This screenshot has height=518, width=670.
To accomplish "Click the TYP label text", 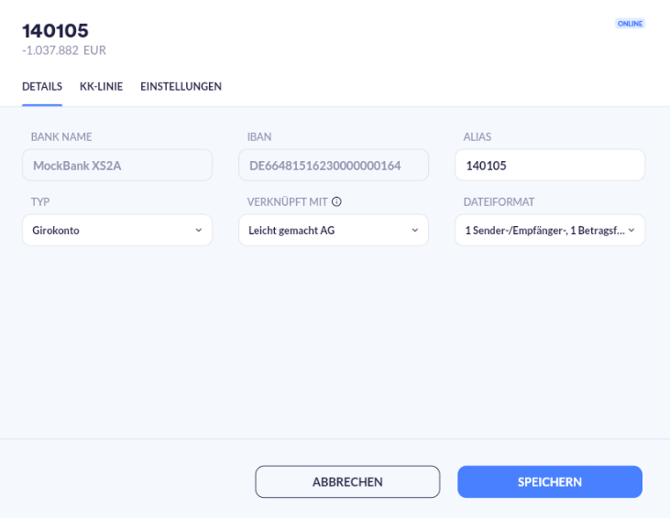I will tap(40, 202).
